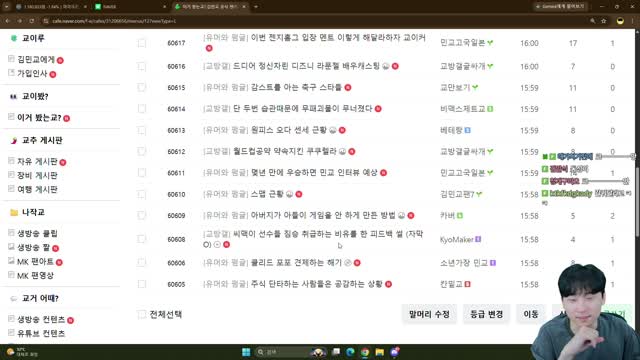
Task: Click the Chrome icon in the taskbar
Action: [x=365, y=352]
